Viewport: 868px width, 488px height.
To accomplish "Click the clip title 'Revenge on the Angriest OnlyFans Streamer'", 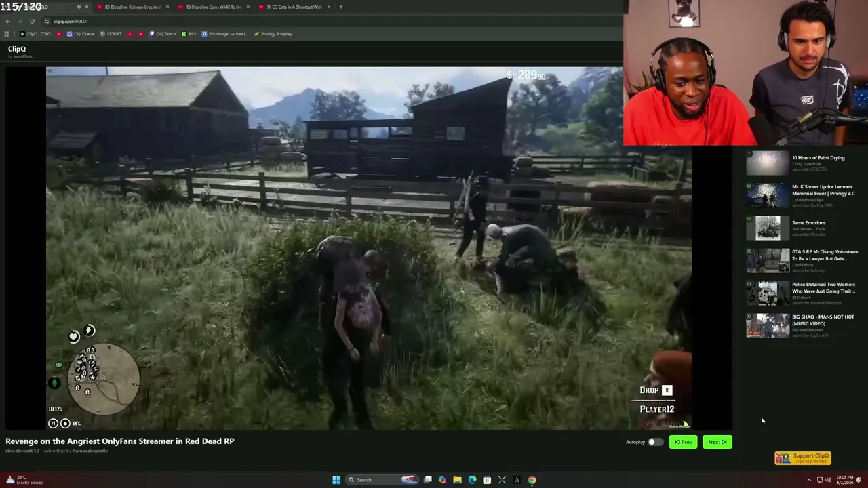I will tap(120, 441).
